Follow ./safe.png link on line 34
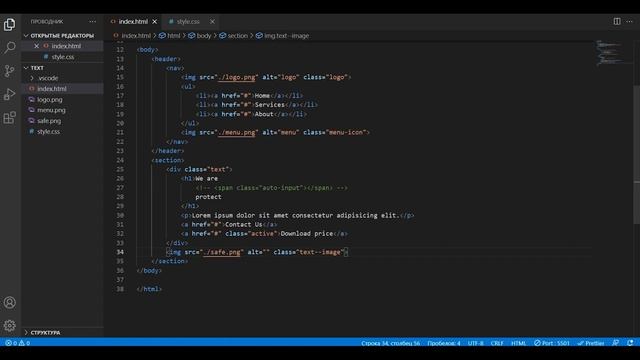The height and width of the screenshot is (360, 640). [x=222, y=252]
